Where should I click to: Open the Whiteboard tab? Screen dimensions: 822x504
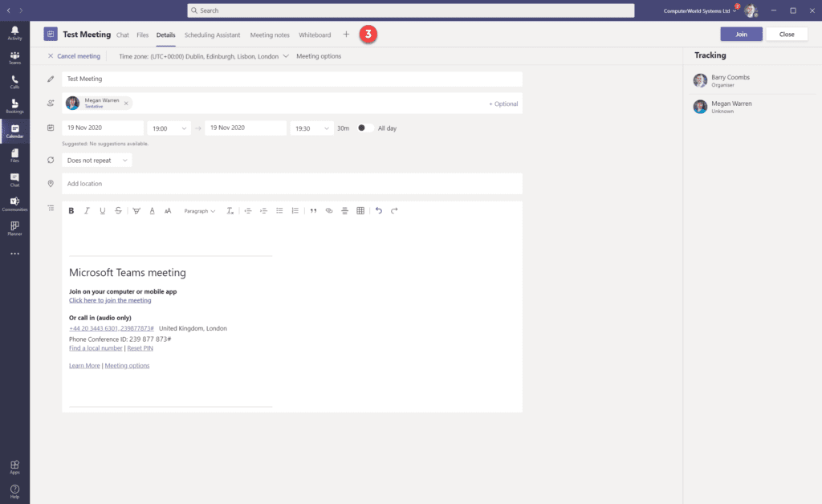pos(315,35)
